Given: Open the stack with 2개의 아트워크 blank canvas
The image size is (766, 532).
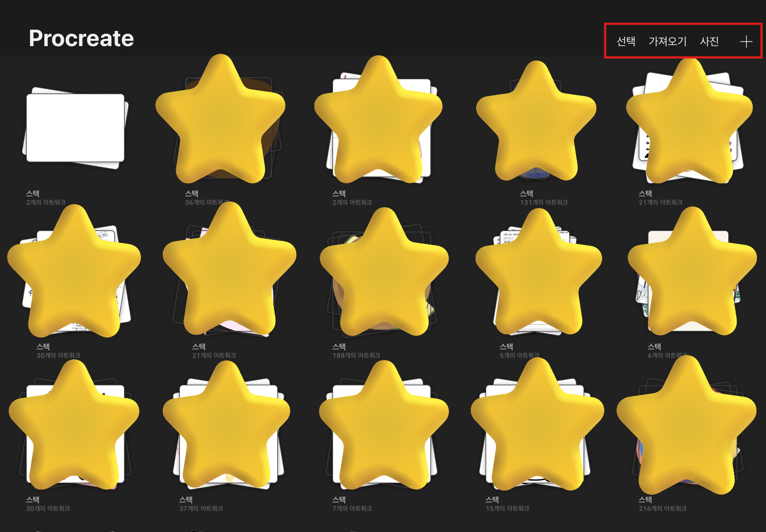Looking at the screenshot, I should pyautogui.click(x=76, y=128).
